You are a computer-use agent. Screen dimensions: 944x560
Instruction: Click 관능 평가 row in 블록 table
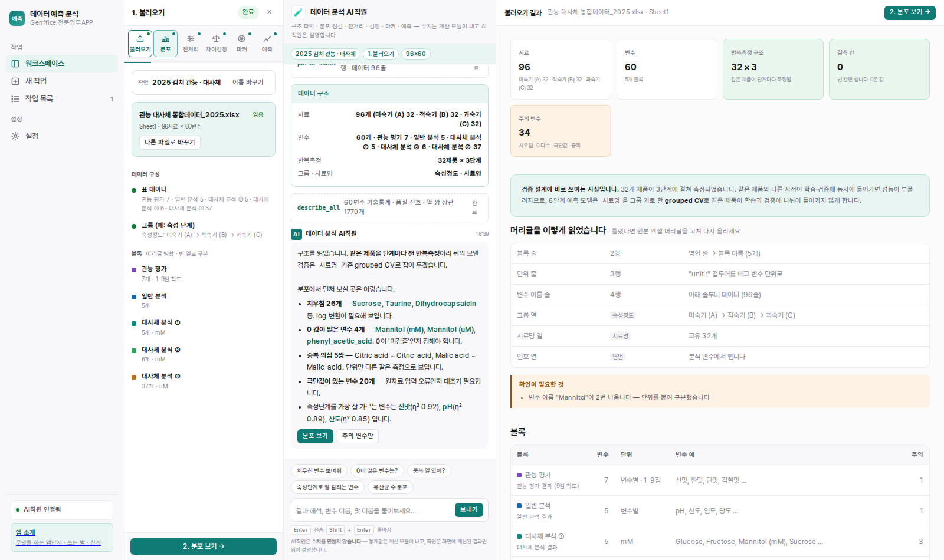[720, 480]
